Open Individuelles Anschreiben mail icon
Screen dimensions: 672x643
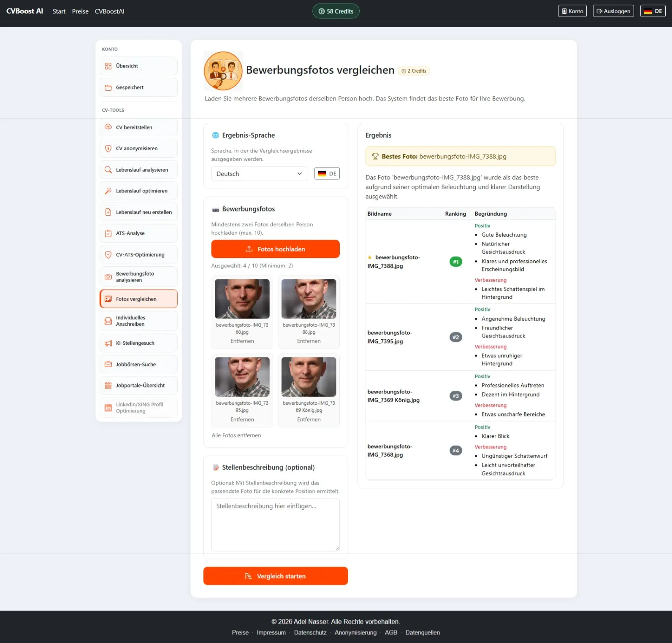(x=108, y=321)
